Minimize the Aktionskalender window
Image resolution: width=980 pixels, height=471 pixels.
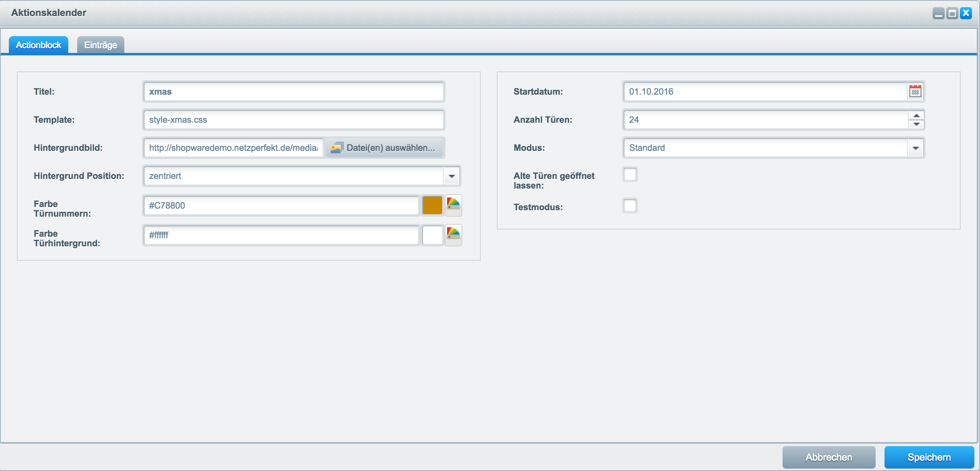point(939,13)
